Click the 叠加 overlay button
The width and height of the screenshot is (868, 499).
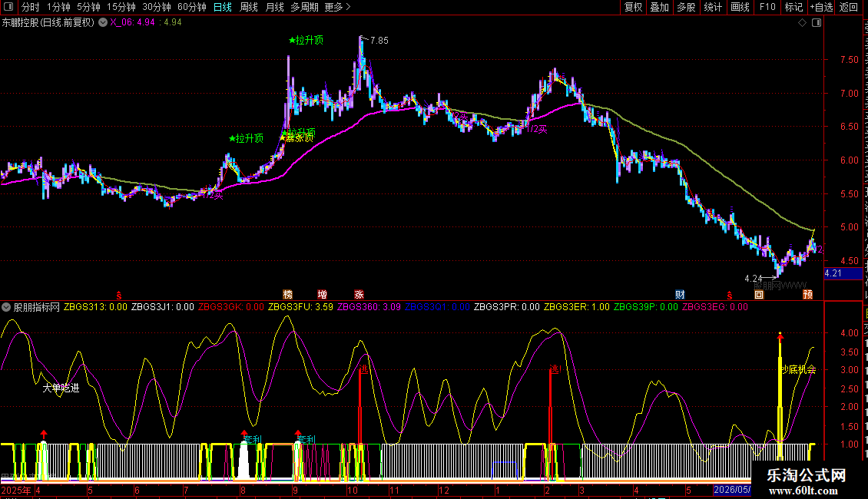659,7
